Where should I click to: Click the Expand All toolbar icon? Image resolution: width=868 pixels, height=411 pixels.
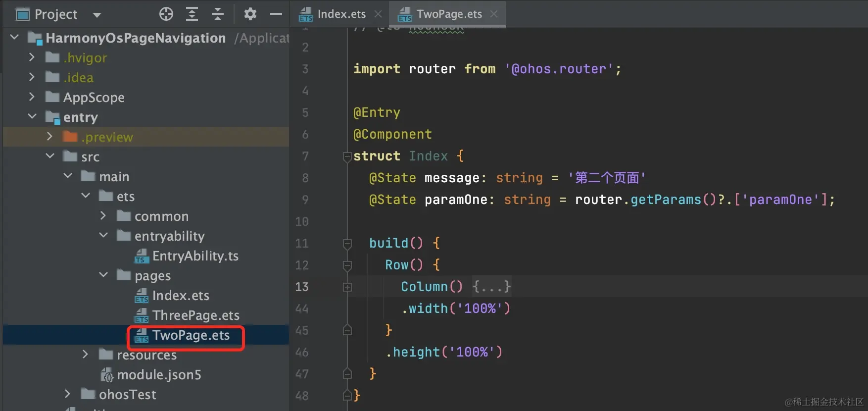[x=192, y=14]
